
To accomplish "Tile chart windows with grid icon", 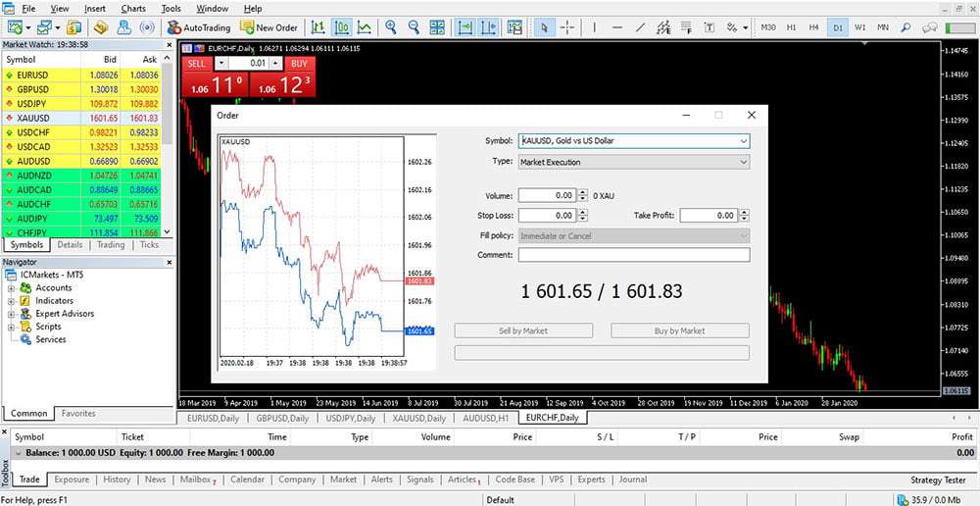I will tap(437, 27).
